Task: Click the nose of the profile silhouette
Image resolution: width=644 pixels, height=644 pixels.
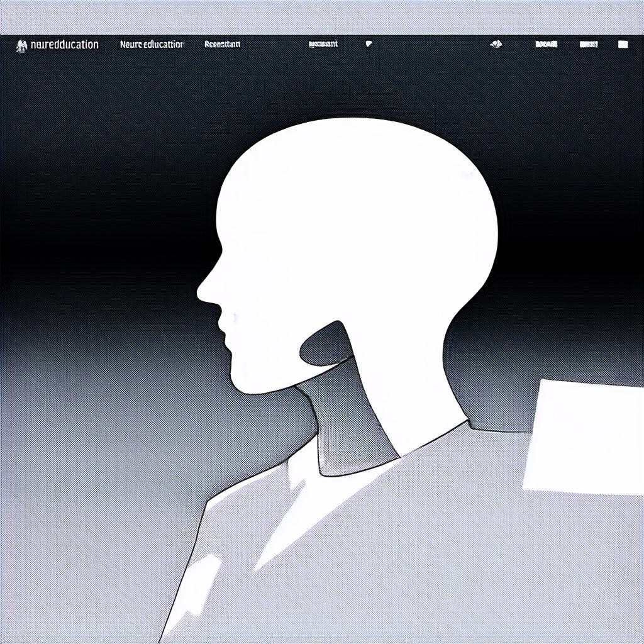Action: 204,291
